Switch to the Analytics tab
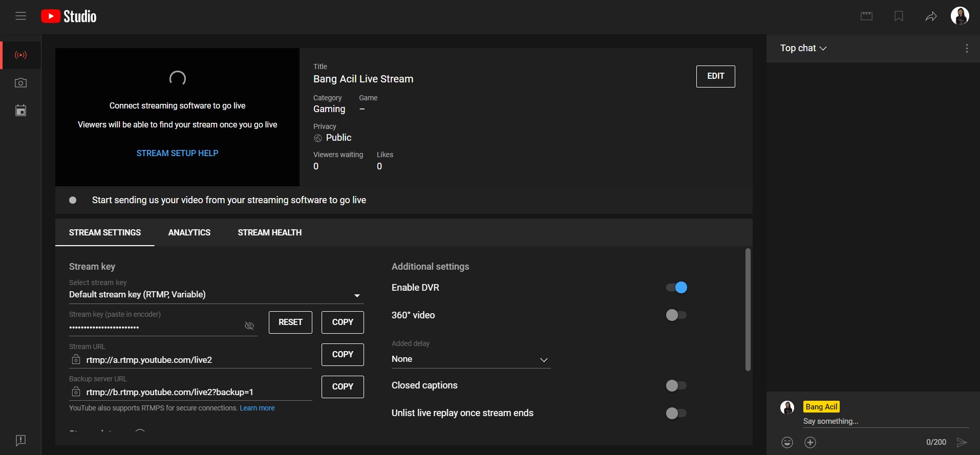 [x=189, y=232]
